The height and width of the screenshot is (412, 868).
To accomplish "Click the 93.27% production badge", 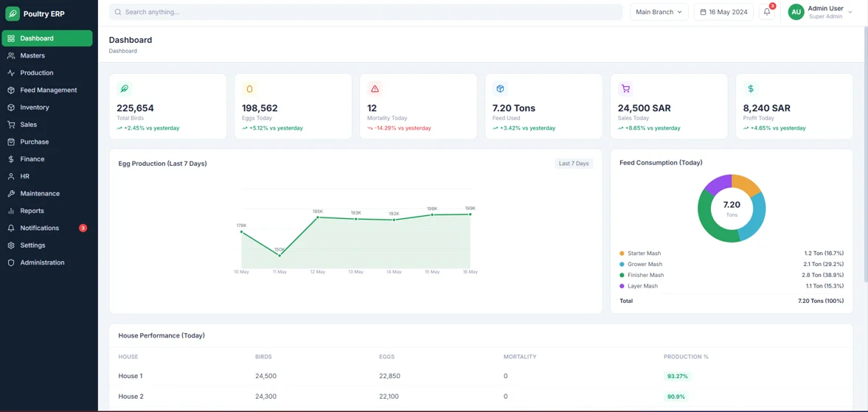I will pyautogui.click(x=678, y=376).
